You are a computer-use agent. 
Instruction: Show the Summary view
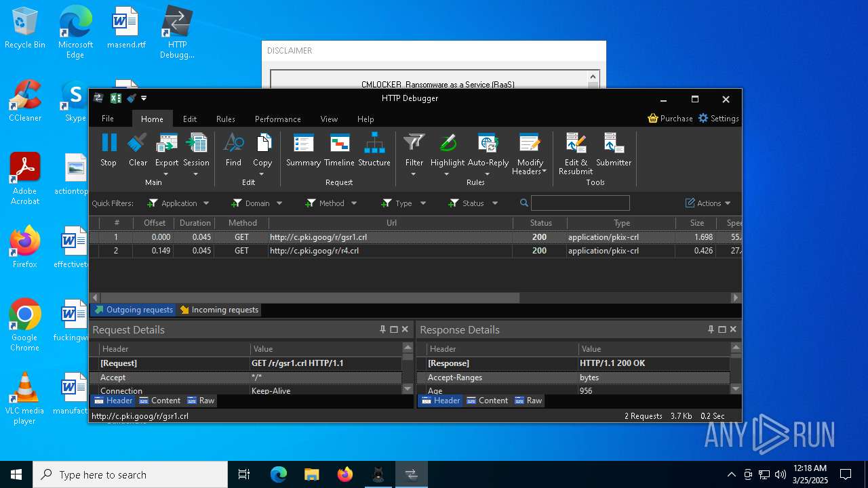[x=303, y=150]
